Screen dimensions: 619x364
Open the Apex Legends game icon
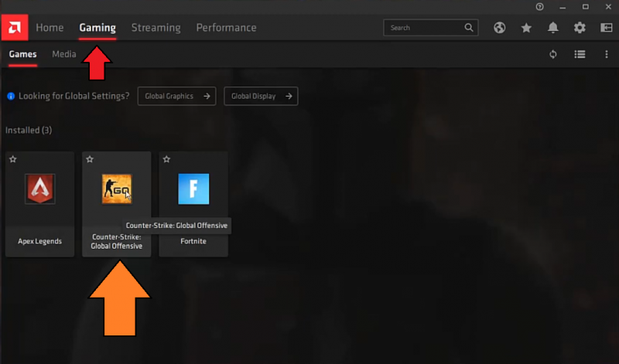point(40,189)
